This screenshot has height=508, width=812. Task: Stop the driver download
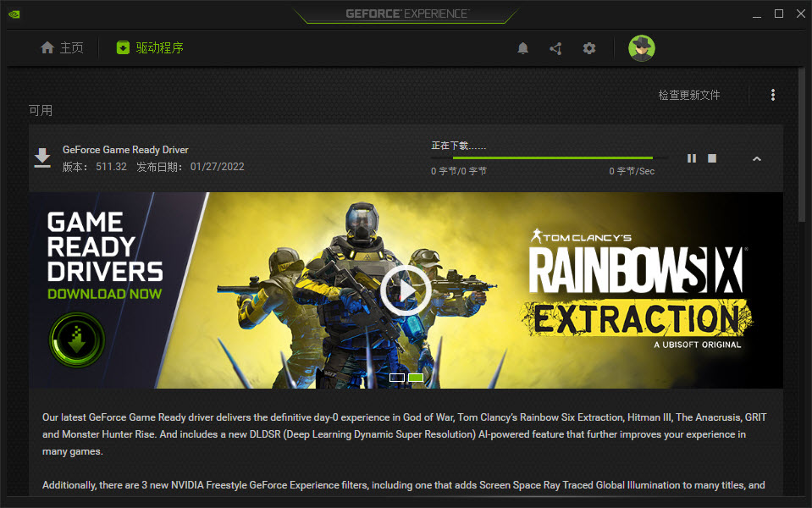(712, 158)
